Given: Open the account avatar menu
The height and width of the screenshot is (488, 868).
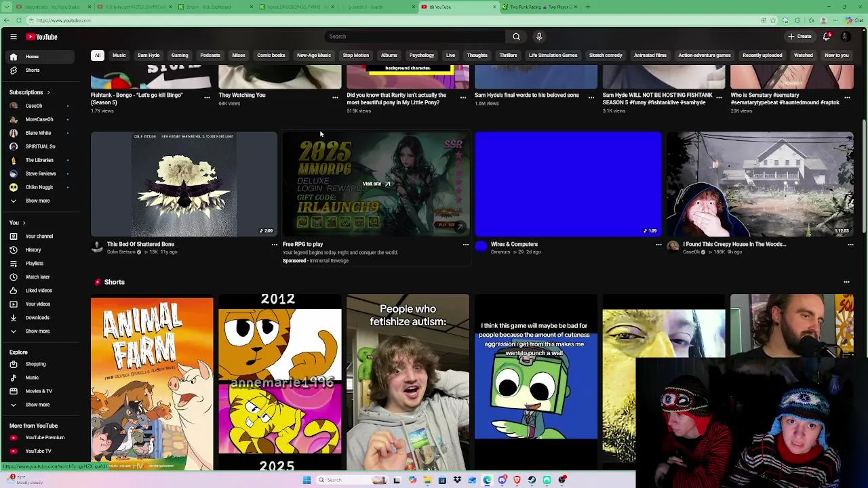Looking at the screenshot, I should [846, 37].
